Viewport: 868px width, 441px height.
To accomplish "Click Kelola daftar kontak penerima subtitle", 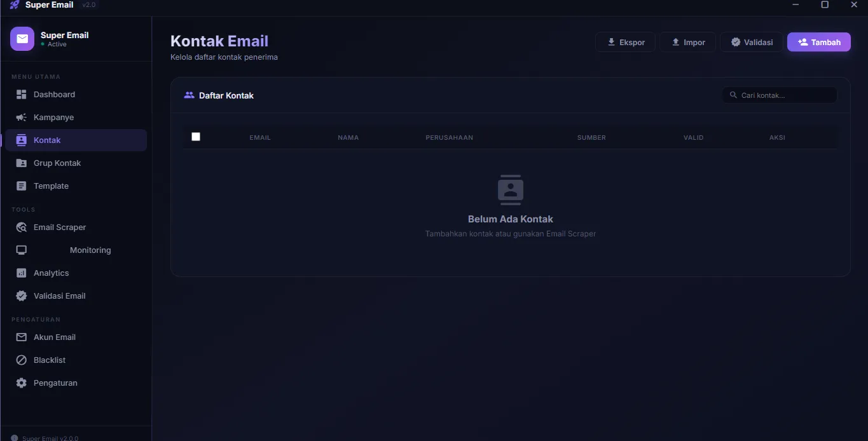I will [224, 57].
